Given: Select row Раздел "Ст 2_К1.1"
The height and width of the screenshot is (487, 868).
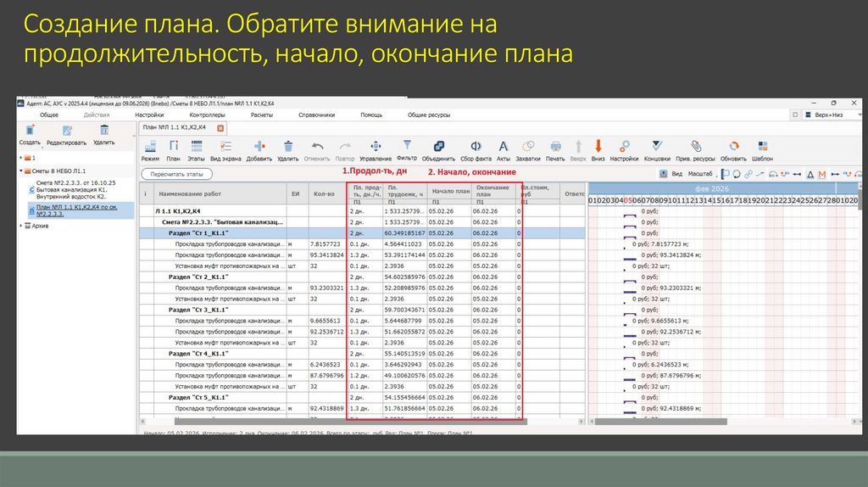Looking at the screenshot, I should [362, 277].
